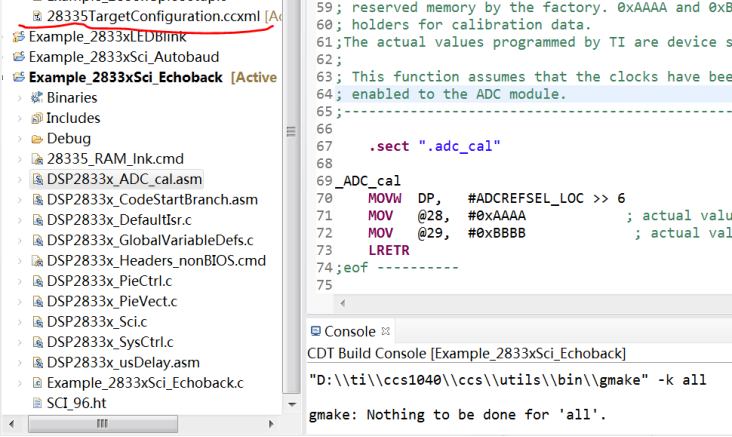
Task: Click the editor horizontal scroll-left arrow
Action: 343,303
